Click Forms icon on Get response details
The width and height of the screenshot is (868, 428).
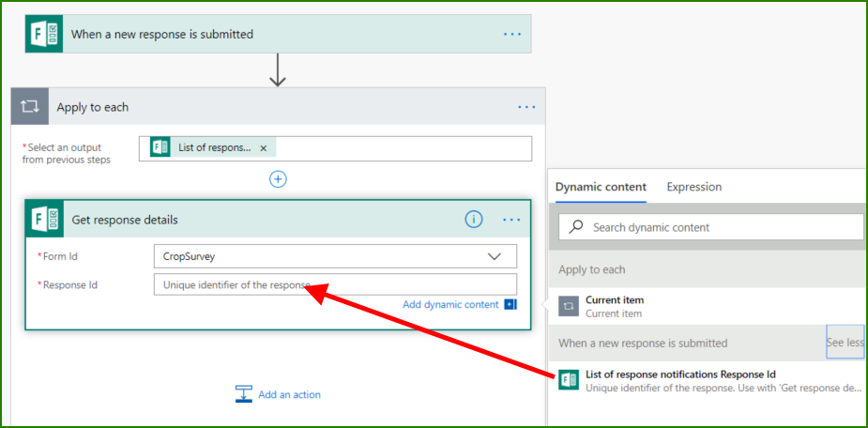point(45,220)
